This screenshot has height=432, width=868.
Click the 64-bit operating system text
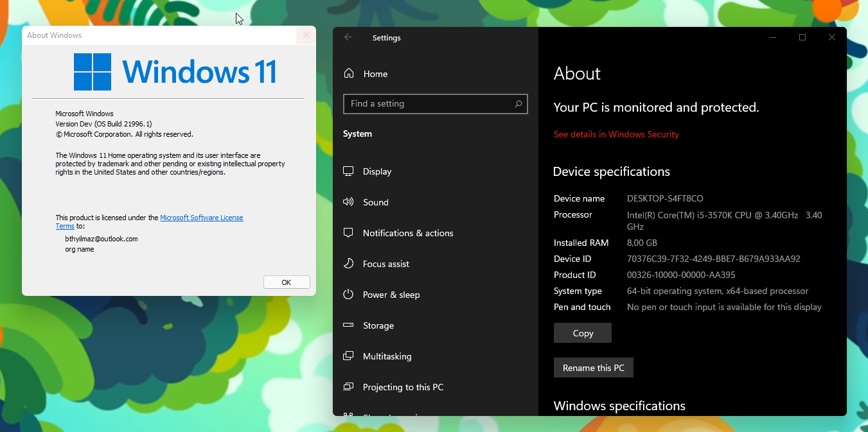coord(718,291)
